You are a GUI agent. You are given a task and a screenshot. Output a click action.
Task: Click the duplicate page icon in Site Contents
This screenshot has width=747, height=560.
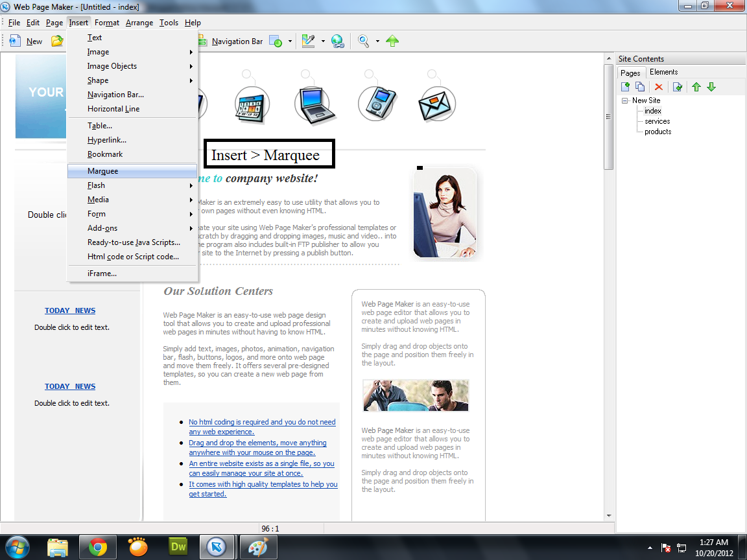pyautogui.click(x=640, y=87)
